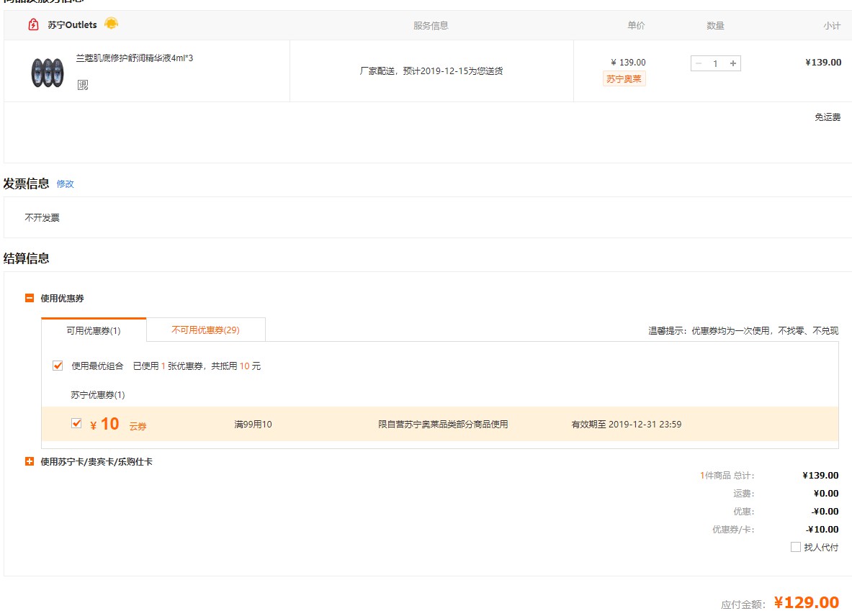Open product title 兰蔻肌底修护舒润精华液4ml*3
Screen dimensions: 852x616
pos(134,58)
